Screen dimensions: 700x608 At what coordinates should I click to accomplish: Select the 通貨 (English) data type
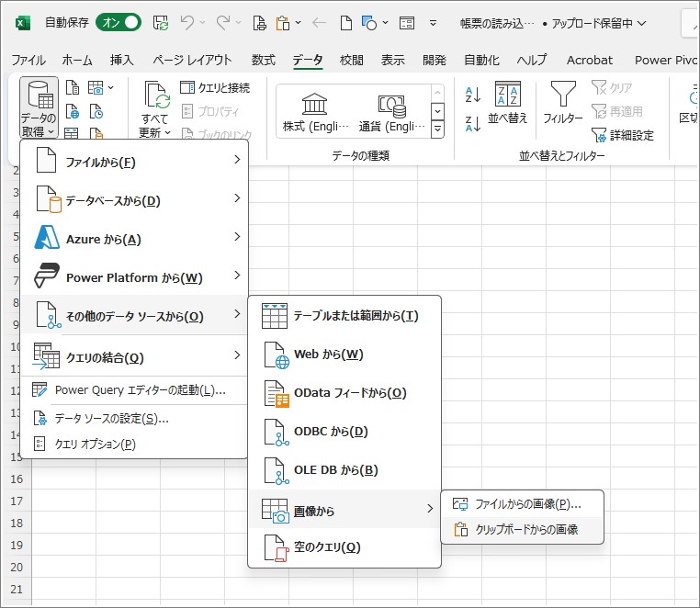(391, 112)
